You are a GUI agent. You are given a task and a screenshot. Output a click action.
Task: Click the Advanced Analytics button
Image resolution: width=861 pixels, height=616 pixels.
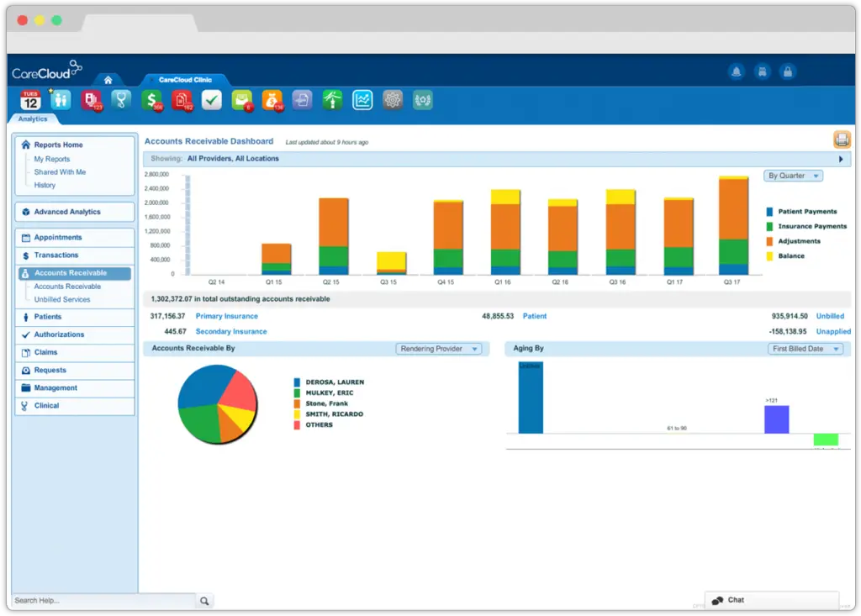pos(75,212)
